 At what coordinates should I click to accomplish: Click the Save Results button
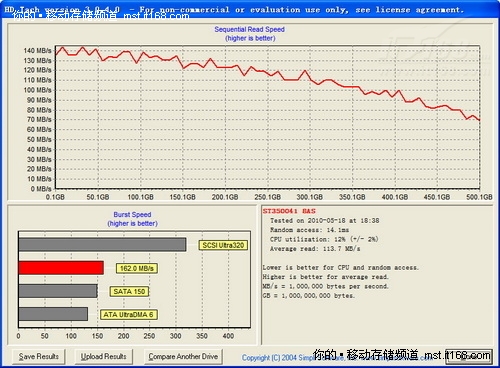click(39, 357)
